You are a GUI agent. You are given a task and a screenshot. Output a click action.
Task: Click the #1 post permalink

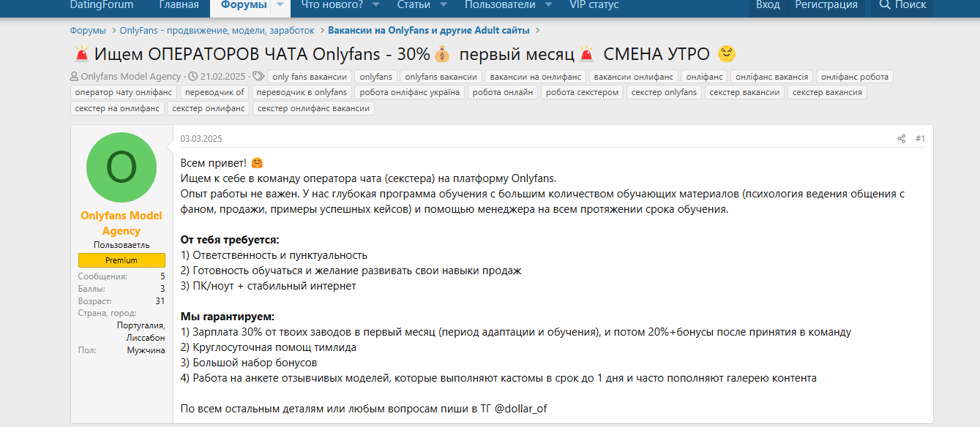pos(920,139)
